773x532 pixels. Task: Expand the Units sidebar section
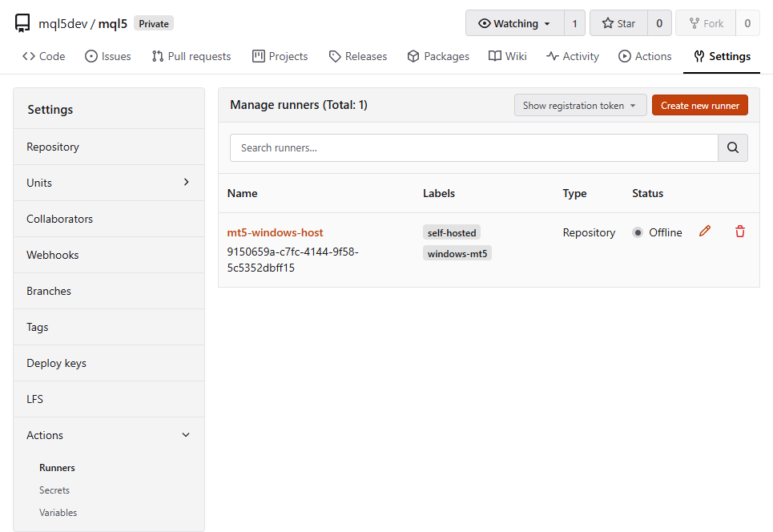[x=109, y=183]
